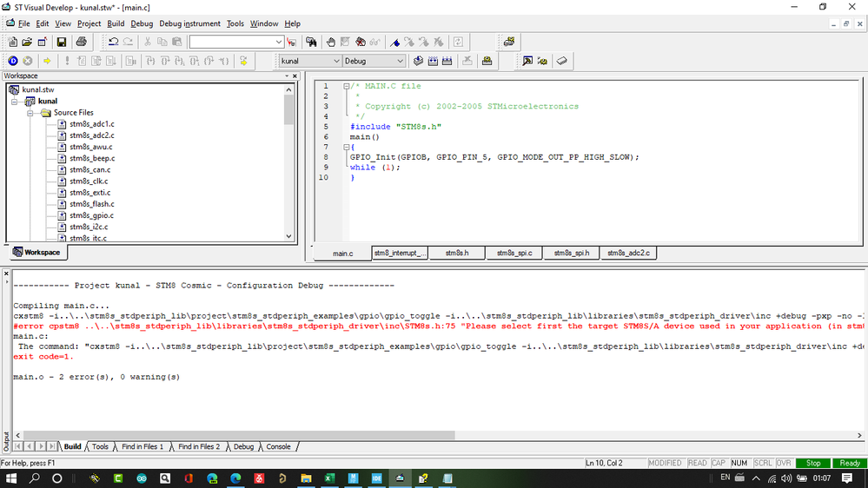This screenshot has width=868, height=488.
Task: Click the first icon in the right window toolbar
Action: click(x=527, y=61)
